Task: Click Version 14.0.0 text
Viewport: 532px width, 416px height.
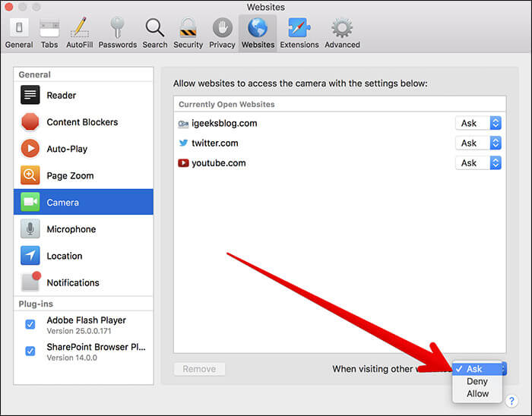Action: pos(72,358)
